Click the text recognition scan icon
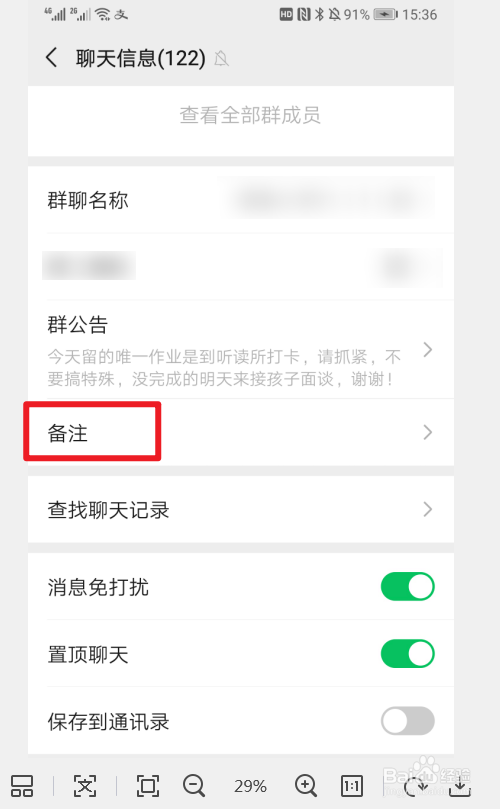 [85, 786]
